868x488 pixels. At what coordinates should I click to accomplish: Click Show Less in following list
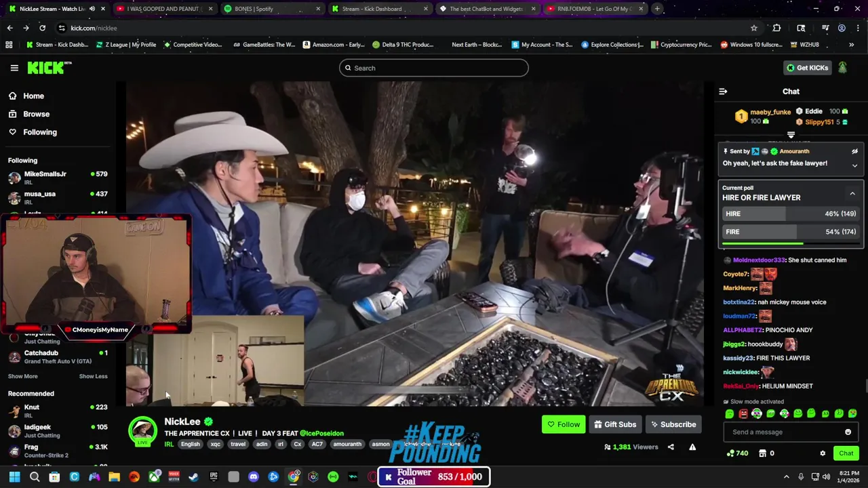pos(93,376)
